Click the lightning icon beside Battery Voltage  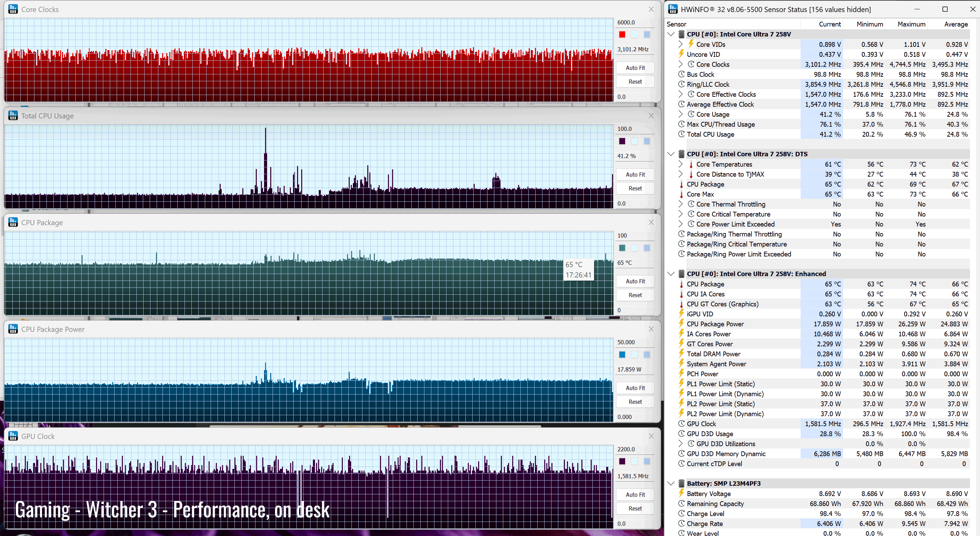pos(681,493)
